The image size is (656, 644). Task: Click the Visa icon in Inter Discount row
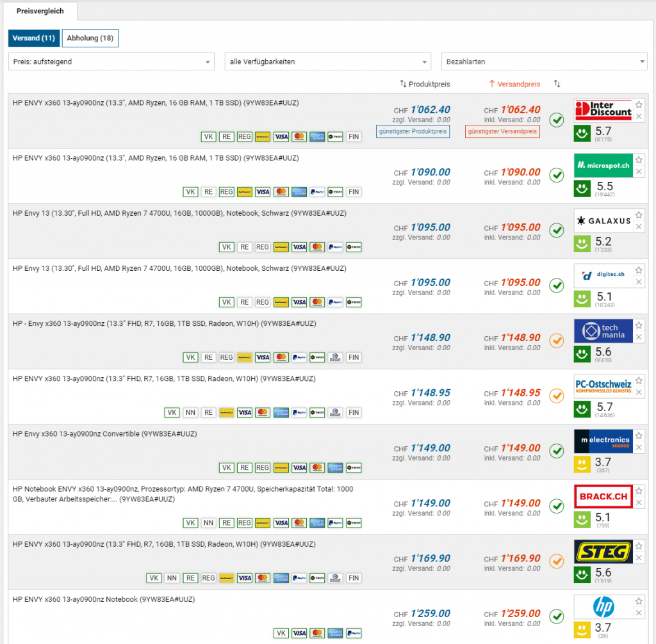point(281,136)
